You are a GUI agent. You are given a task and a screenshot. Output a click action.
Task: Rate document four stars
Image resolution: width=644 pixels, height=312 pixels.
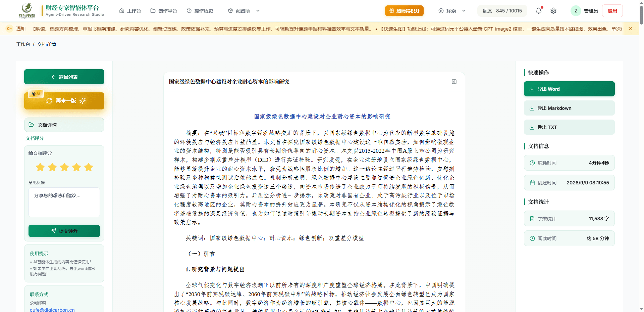[76, 167]
